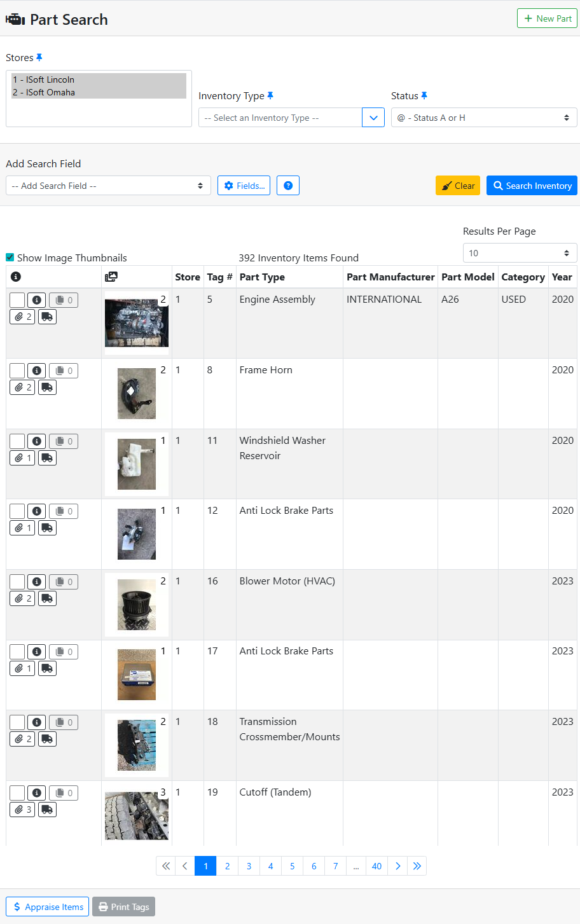Click the copies icon on the Blower Motor row
This screenshot has height=924, width=580.
(x=63, y=581)
